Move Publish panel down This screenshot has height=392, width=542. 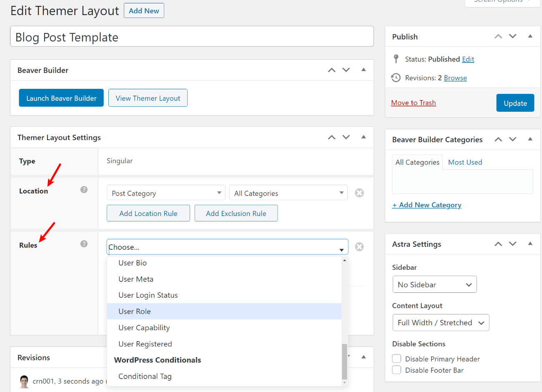[x=513, y=36]
